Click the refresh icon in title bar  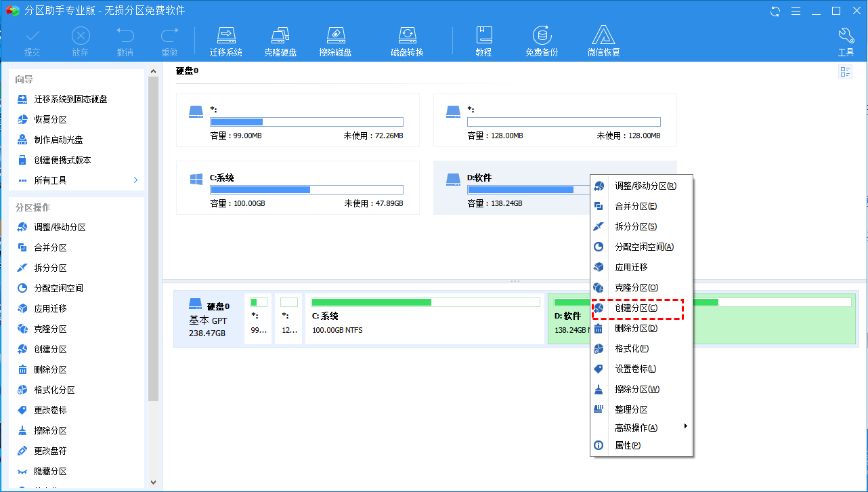click(x=775, y=11)
